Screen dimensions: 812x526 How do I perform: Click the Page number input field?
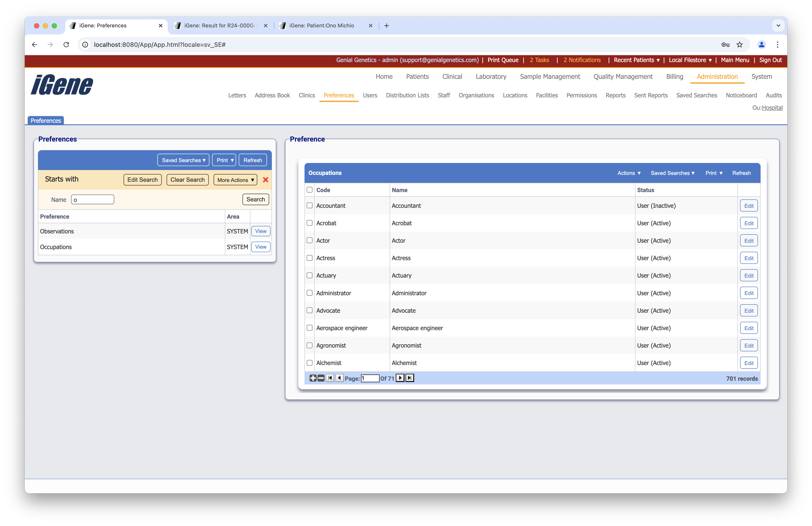tap(370, 378)
